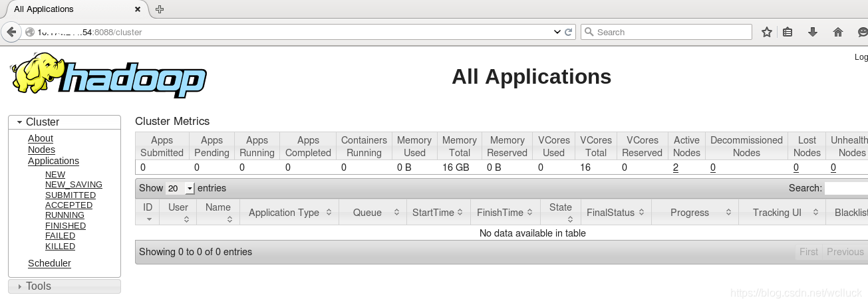Sort table by StartTime column
The width and height of the screenshot is (868, 305).
[x=438, y=213]
